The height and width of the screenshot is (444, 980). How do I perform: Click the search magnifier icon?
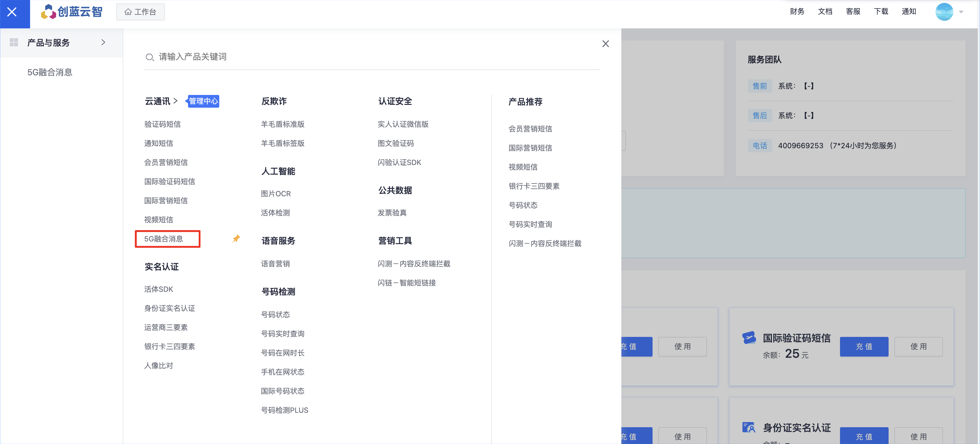[150, 57]
